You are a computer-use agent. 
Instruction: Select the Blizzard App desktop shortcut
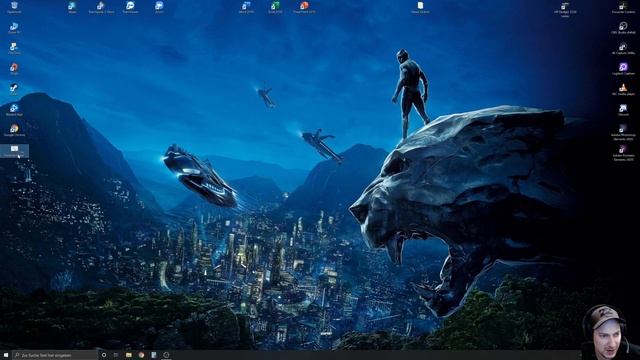(14, 110)
